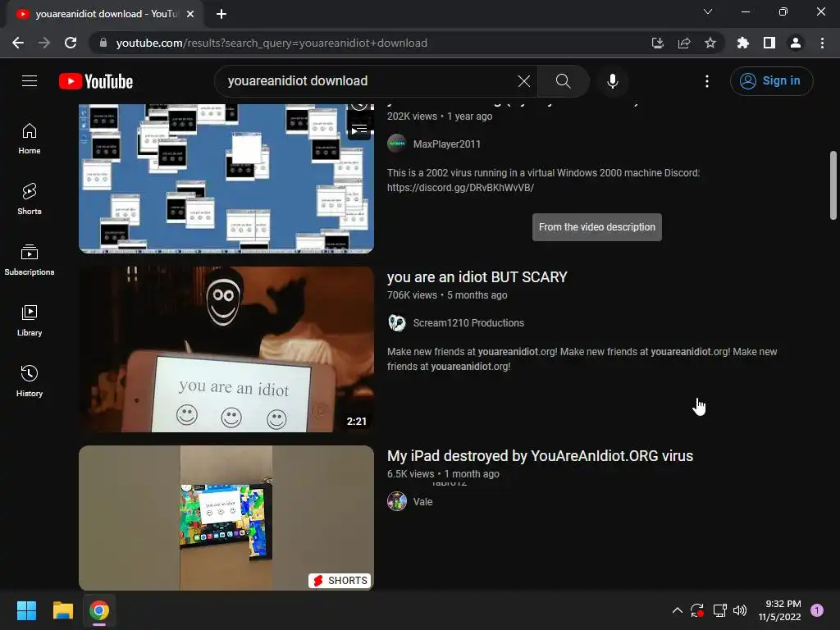Open a new browser tab
Image resolution: width=840 pixels, height=630 pixels.
click(221, 14)
